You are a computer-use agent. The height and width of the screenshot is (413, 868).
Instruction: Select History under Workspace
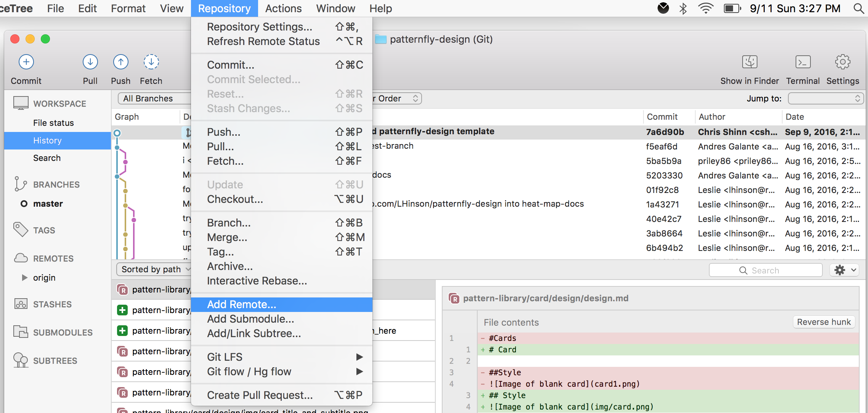[x=47, y=140]
